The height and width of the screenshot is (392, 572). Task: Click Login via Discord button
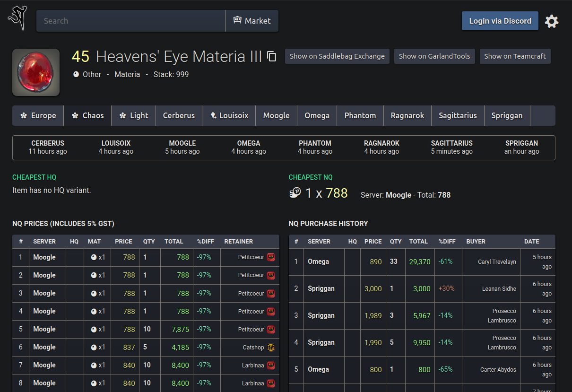click(x=500, y=21)
